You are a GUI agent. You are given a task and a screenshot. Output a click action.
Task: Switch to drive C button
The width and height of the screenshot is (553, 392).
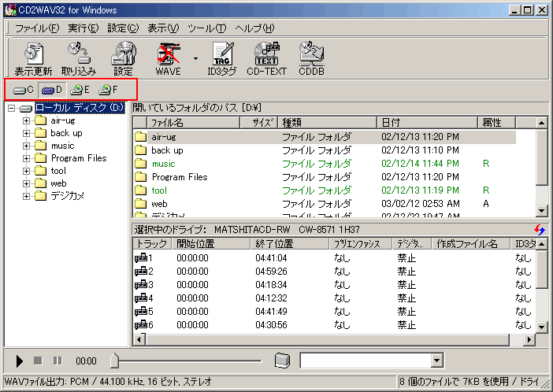tap(23, 90)
